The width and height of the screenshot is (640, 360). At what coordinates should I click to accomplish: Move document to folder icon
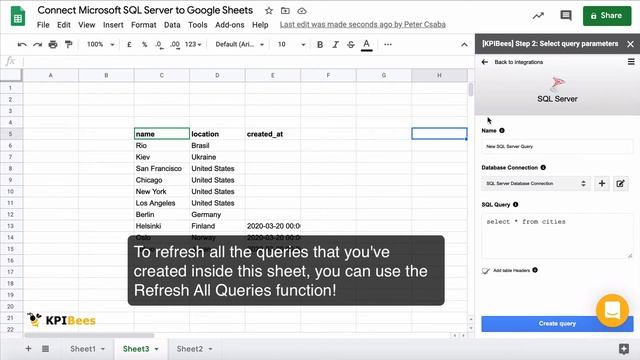pos(285,11)
